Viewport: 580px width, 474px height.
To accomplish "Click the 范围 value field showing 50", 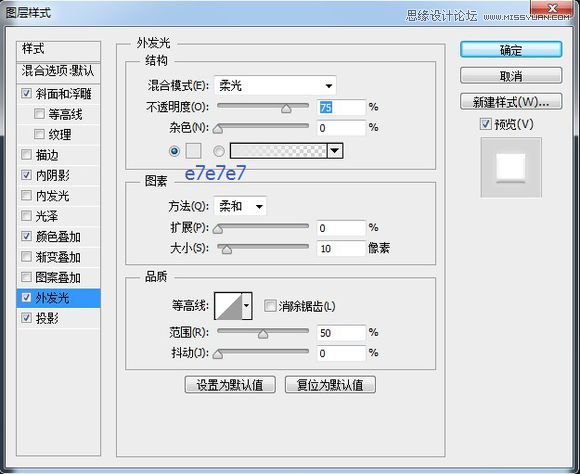I will point(341,333).
